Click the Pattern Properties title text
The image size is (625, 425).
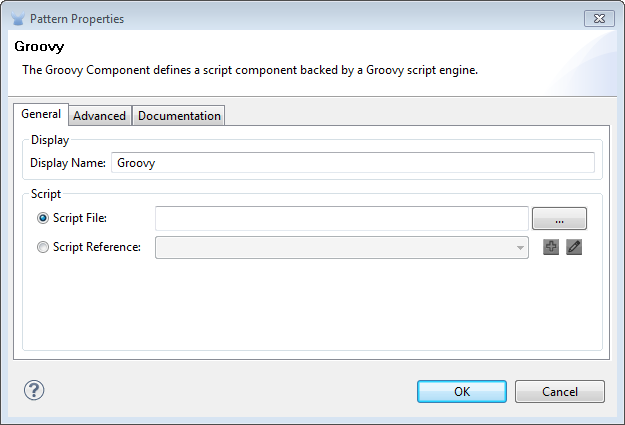[77, 18]
